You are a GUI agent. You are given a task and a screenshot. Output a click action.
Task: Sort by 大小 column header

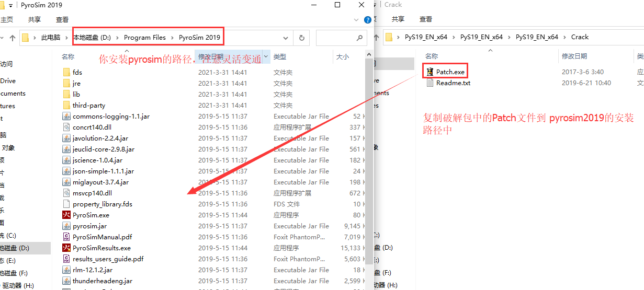coord(342,56)
